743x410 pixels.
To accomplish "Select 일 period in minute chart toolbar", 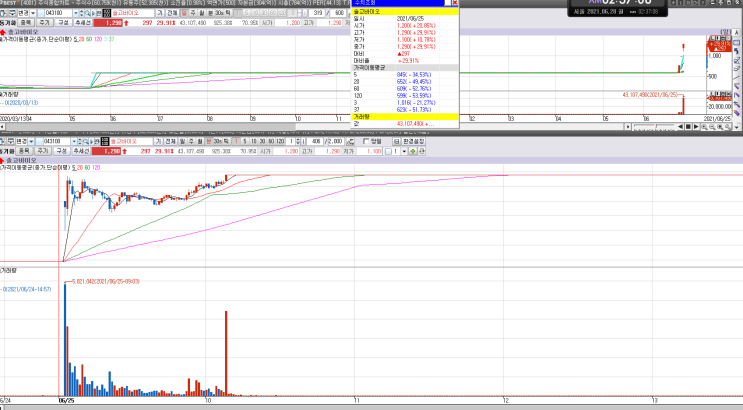I will [x=182, y=141].
